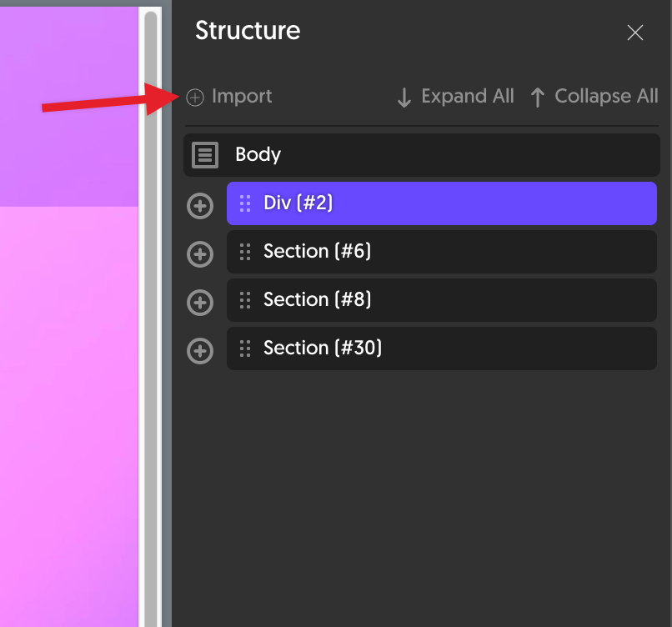Click drag handle dots on Section (#30)
672x627 pixels.
[x=245, y=349]
